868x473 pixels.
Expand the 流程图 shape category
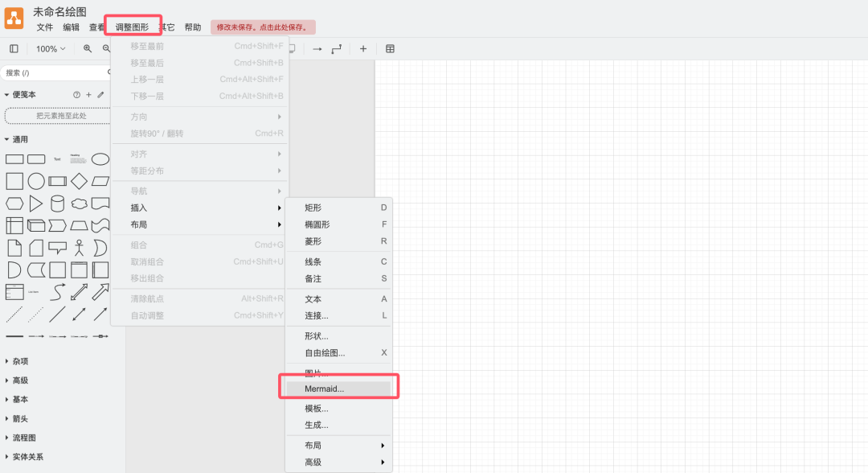[x=23, y=438]
